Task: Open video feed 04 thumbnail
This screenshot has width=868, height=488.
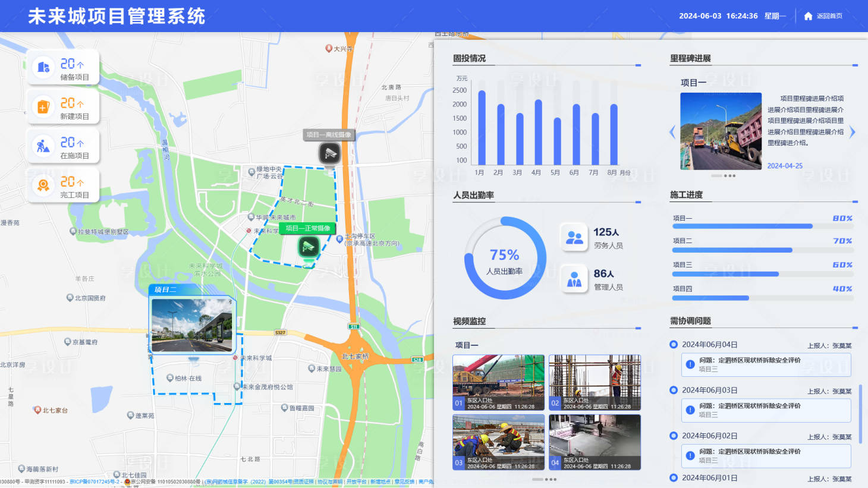Action: [x=595, y=442]
